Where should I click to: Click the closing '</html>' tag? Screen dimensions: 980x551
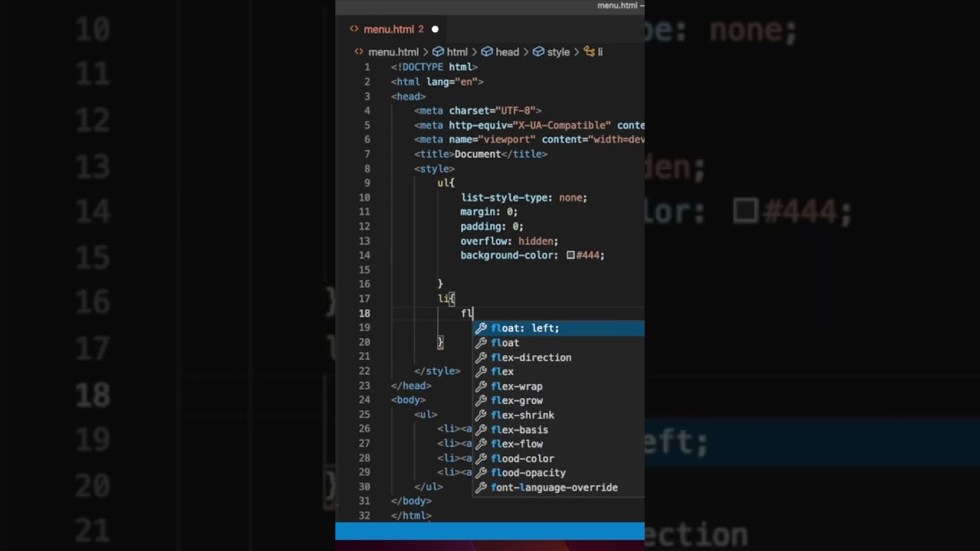pyautogui.click(x=411, y=516)
